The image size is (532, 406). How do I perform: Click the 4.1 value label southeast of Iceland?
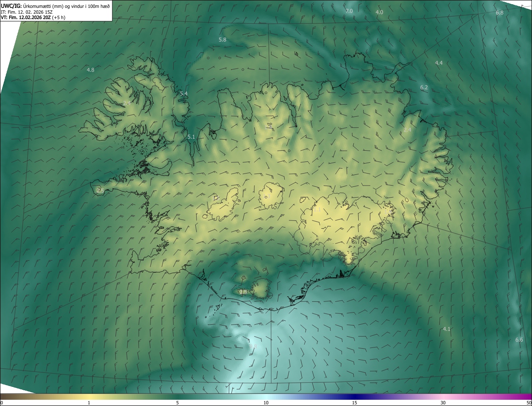pyautogui.click(x=447, y=329)
